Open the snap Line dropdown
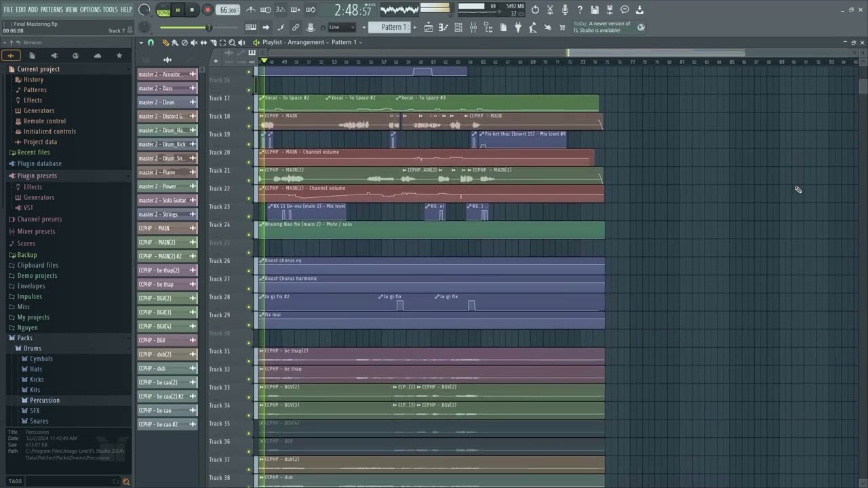This screenshot has height=488, width=868. [x=342, y=27]
